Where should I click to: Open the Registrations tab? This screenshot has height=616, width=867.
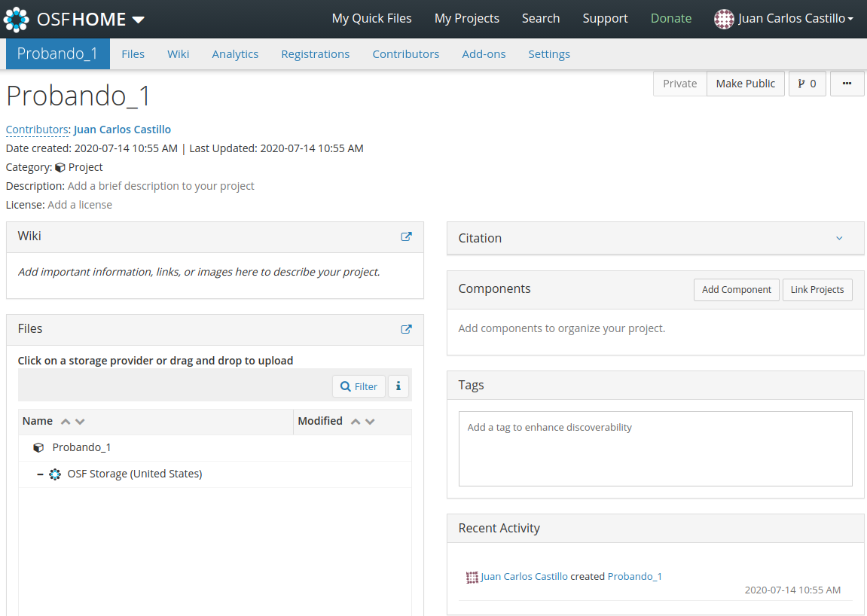click(x=315, y=54)
